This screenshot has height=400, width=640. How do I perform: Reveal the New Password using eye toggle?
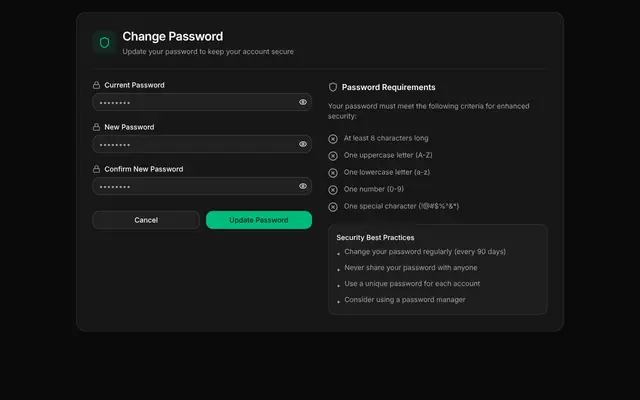303,144
